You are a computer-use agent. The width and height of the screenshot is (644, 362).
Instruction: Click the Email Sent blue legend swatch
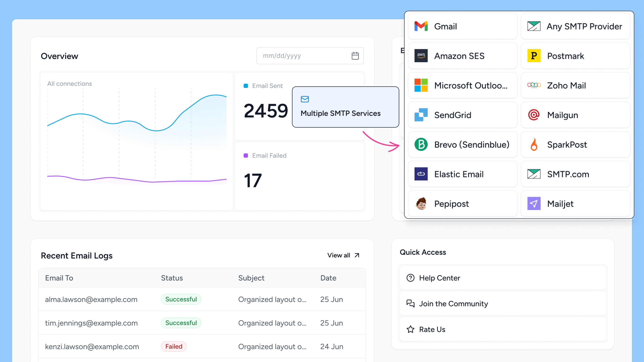click(x=246, y=86)
